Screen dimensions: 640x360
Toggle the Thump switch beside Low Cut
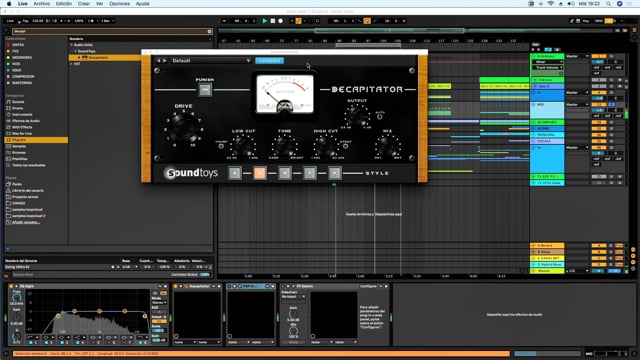(x=221, y=146)
